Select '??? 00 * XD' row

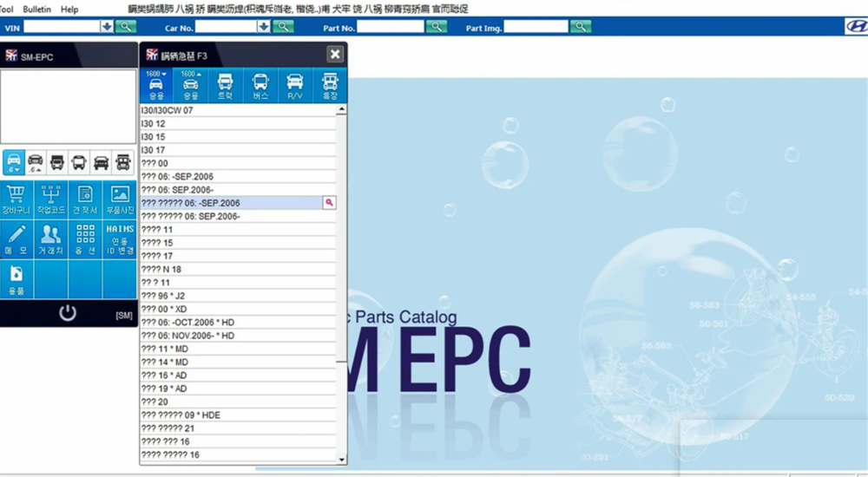pyautogui.click(x=238, y=310)
